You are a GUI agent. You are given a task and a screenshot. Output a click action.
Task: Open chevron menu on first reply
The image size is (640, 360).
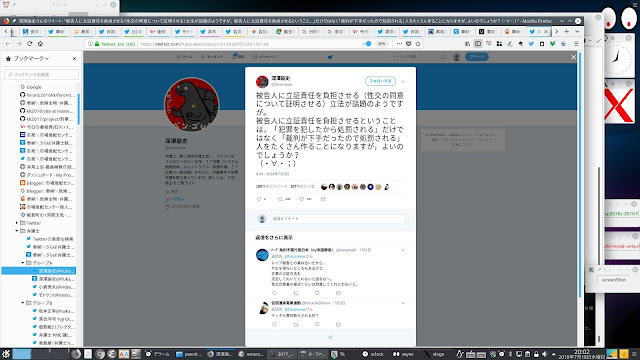(x=403, y=250)
